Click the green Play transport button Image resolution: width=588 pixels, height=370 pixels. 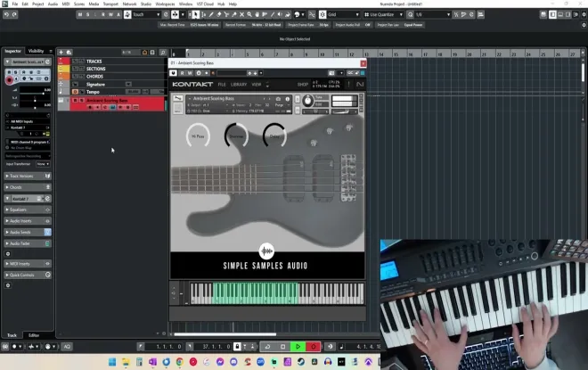(x=298, y=346)
